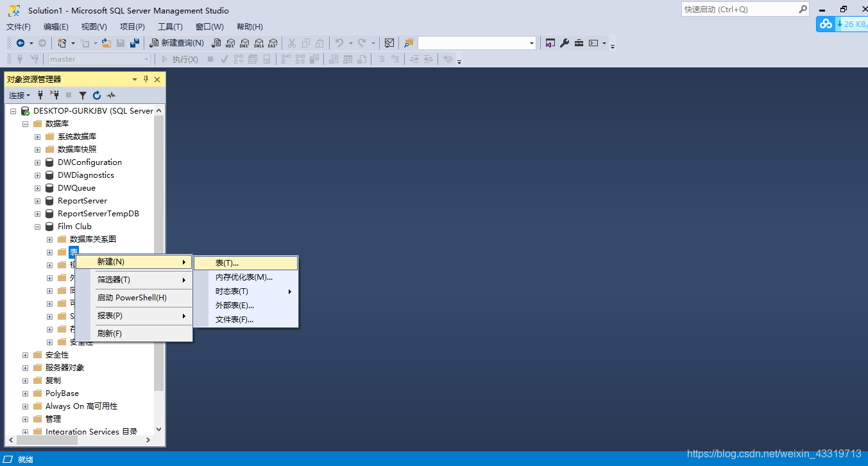Screen dimensions: 868x466
Task: Open the new project dropdown arrow
Action: (72, 43)
